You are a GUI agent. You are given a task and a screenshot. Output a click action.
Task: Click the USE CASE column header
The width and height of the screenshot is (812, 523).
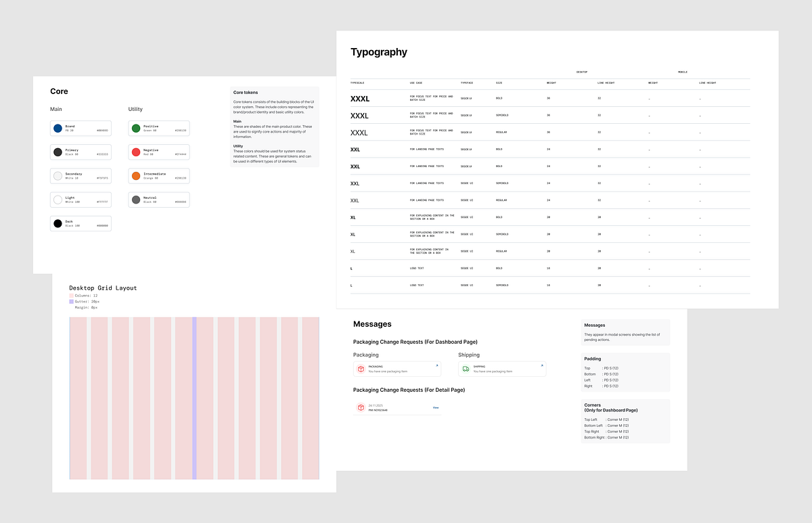coord(416,83)
